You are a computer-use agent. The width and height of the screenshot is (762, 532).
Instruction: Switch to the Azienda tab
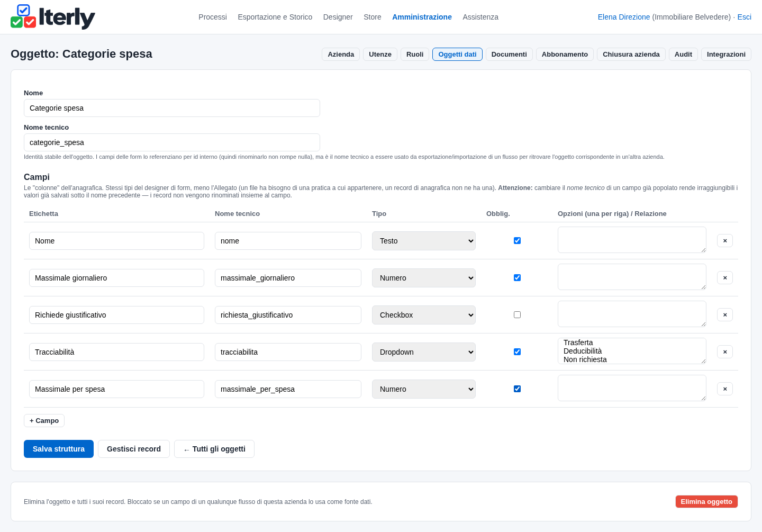pos(341,55)
